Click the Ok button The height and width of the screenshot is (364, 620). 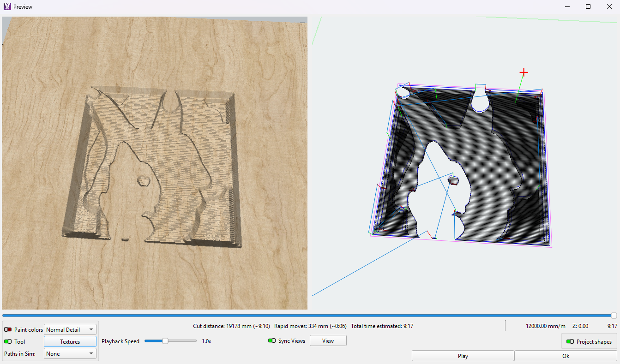566,356
